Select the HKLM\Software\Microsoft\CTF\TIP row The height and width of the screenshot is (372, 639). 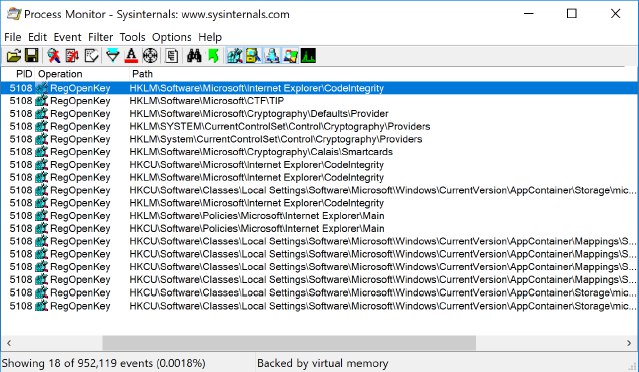(319, 101)
